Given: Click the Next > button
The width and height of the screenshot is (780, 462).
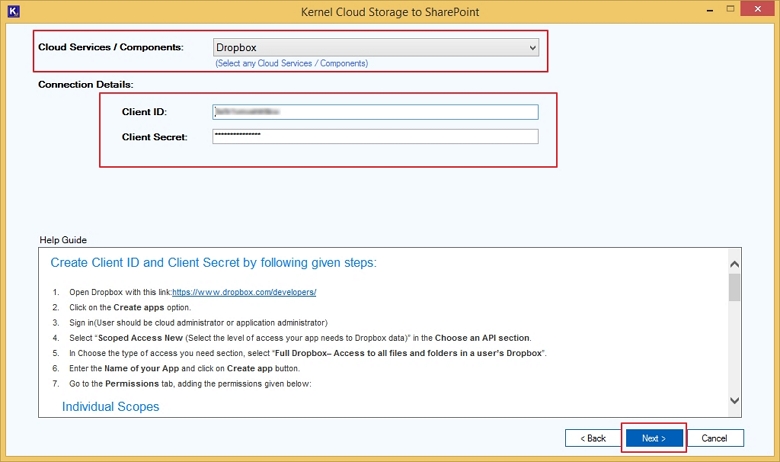Looking at the screenshot, I should click(654, 438).
